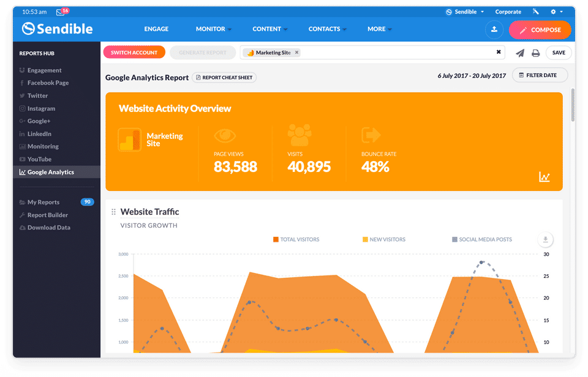Click the chart icon in Website Activity Overview
Image resolution: width=588 pixels, height=377 pixels.
tap(544, 177)
